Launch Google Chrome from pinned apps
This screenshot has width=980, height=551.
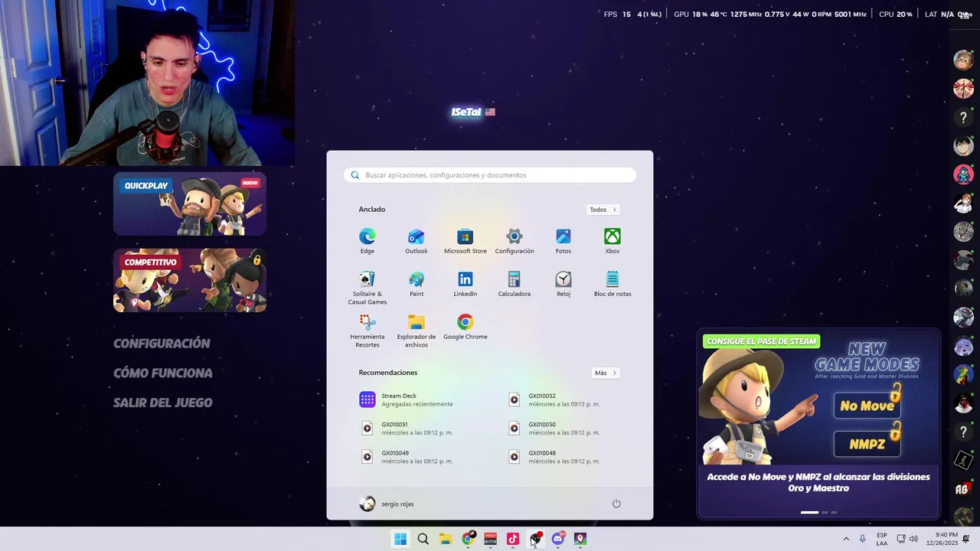pyautogui.click(x=465, y=327)
